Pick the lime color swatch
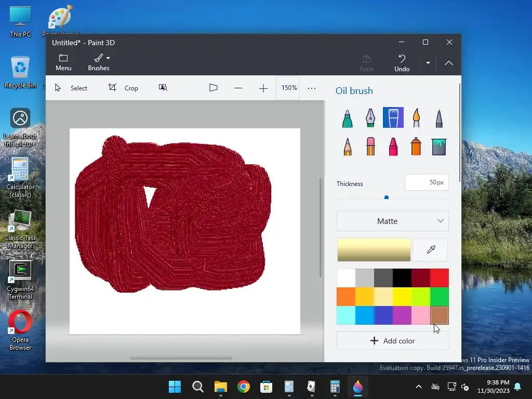The image size is (532, 399). click(421, 297)
